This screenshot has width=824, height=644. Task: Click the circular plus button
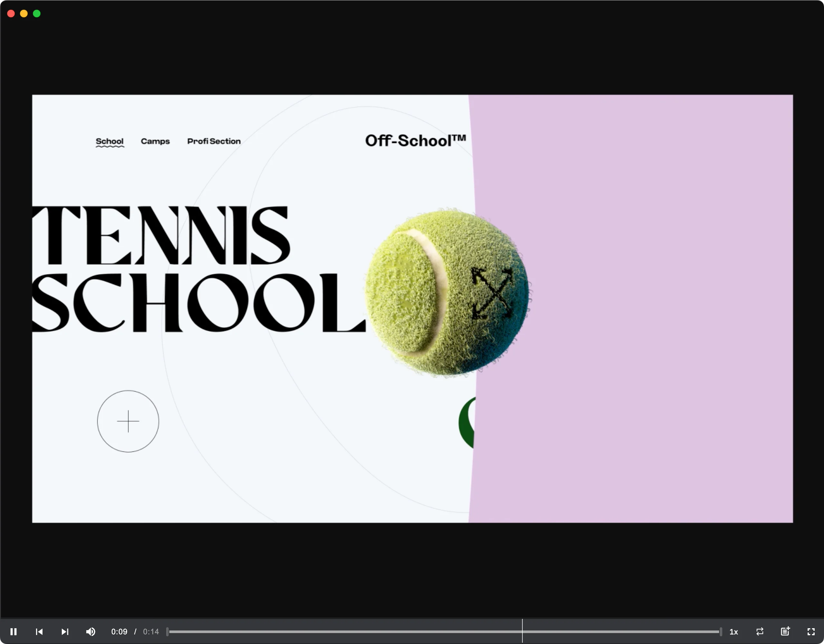tap(128, 421)
